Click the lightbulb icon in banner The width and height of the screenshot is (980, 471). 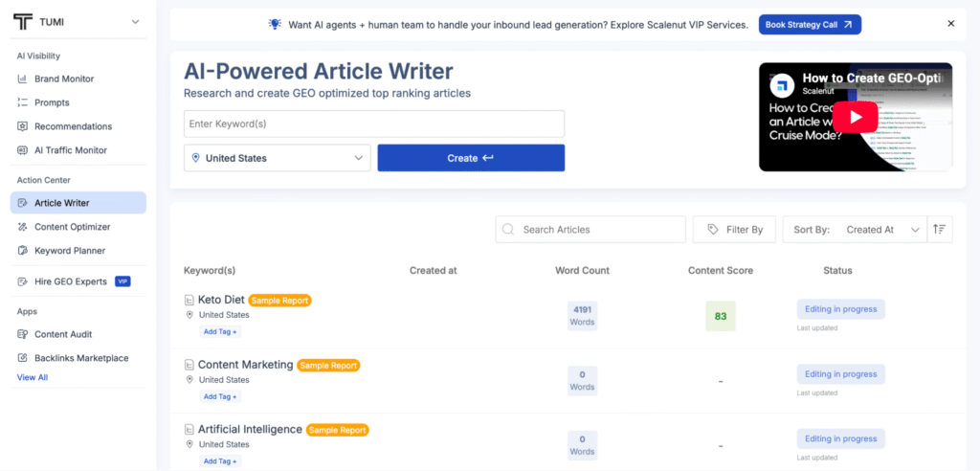coord(275,24)
